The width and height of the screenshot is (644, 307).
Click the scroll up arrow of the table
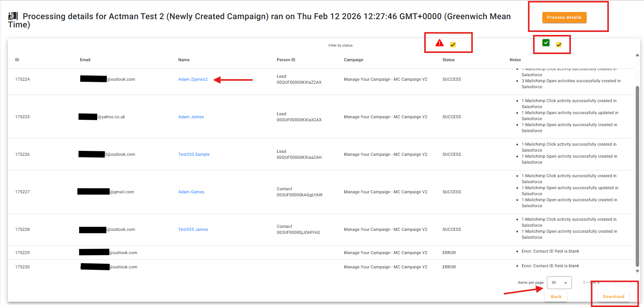pyautogui.click(x=637, y=55)
